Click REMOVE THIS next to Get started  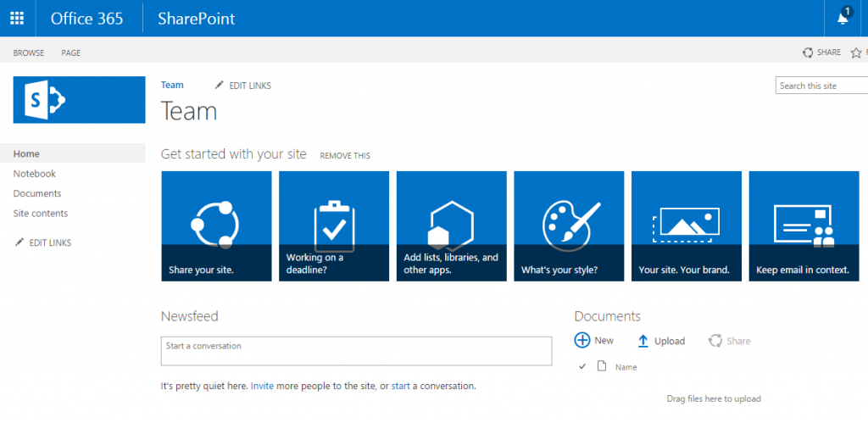click(345, 156)
